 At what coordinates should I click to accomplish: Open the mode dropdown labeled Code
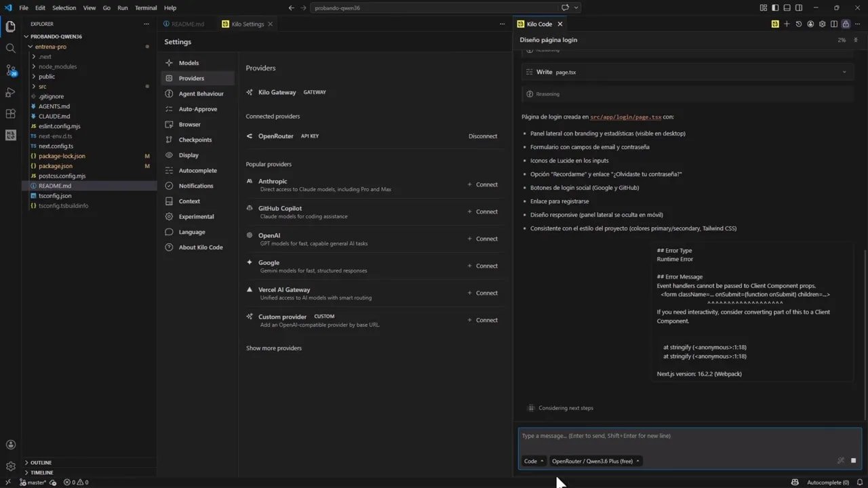pyautogui.click(x=534, y=461)
